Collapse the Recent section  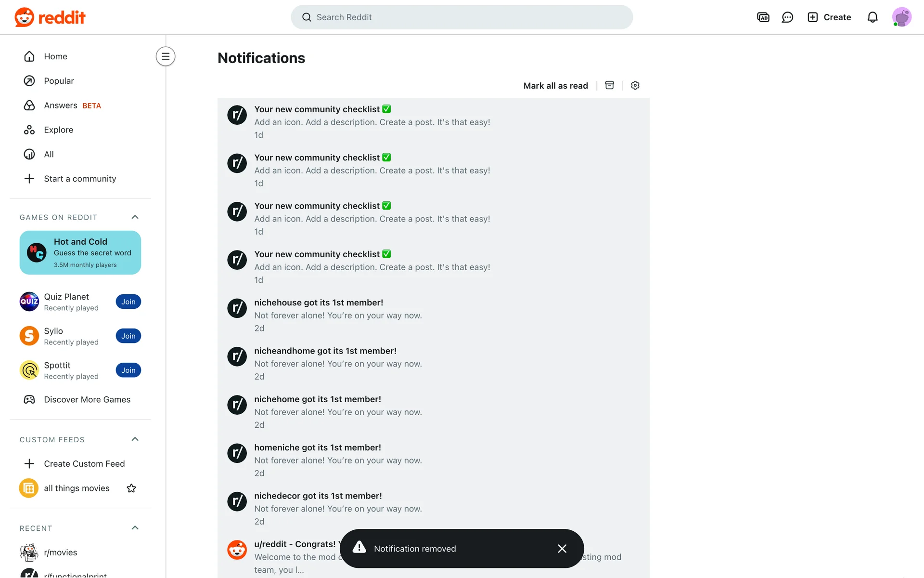click(135, 528)
